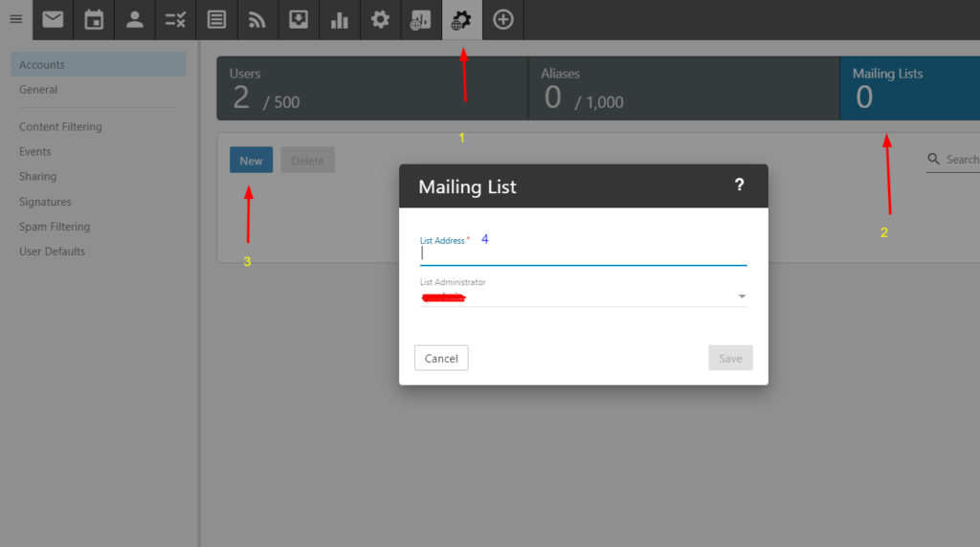The image size is (980, 547).
Task: Click the List Address input field
Action: (583, 253)
